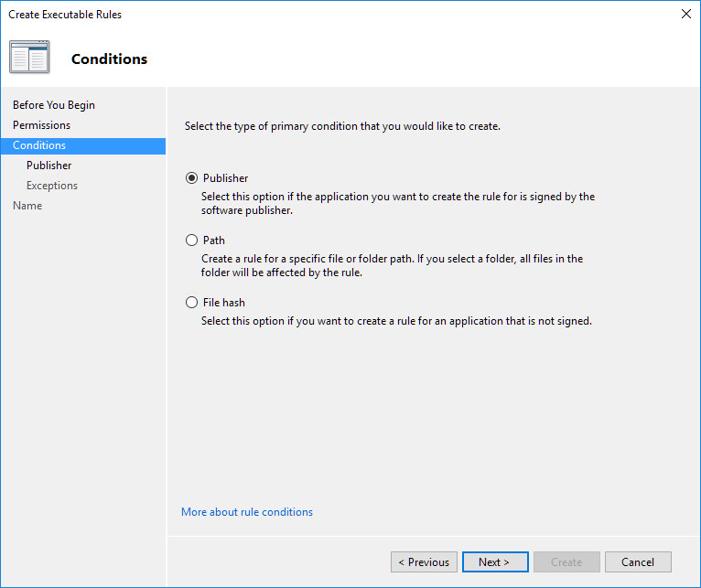Click the greyed-out Create button
Screen dimensions: 701x588
pyautogui.click(x=566, y=561)
